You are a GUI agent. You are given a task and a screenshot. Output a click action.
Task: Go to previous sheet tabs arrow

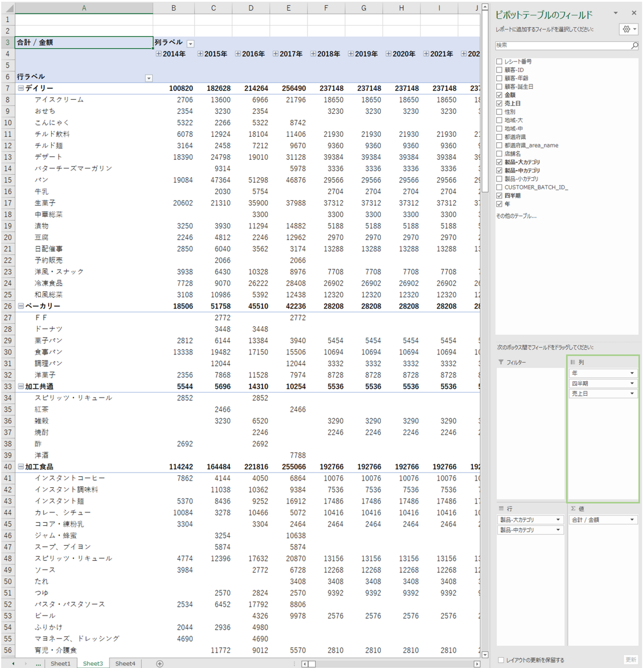[13, 663]
